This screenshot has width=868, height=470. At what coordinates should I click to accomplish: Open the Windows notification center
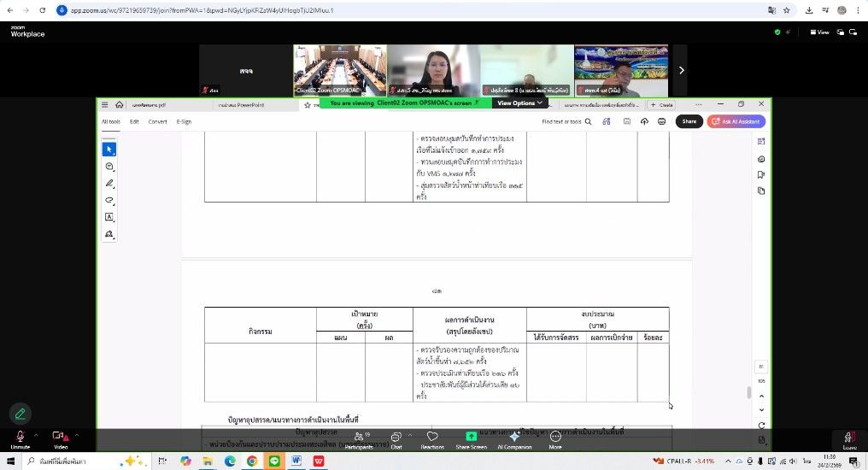coord(853,461)
